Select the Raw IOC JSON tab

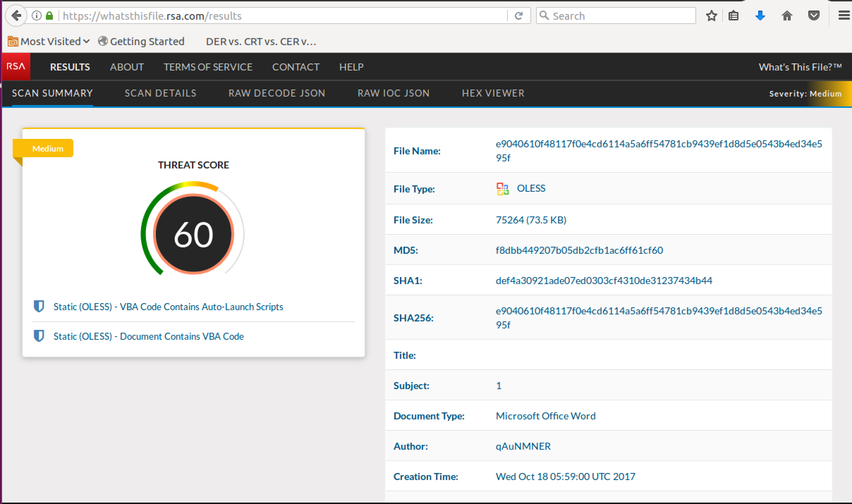coord(393,93)
